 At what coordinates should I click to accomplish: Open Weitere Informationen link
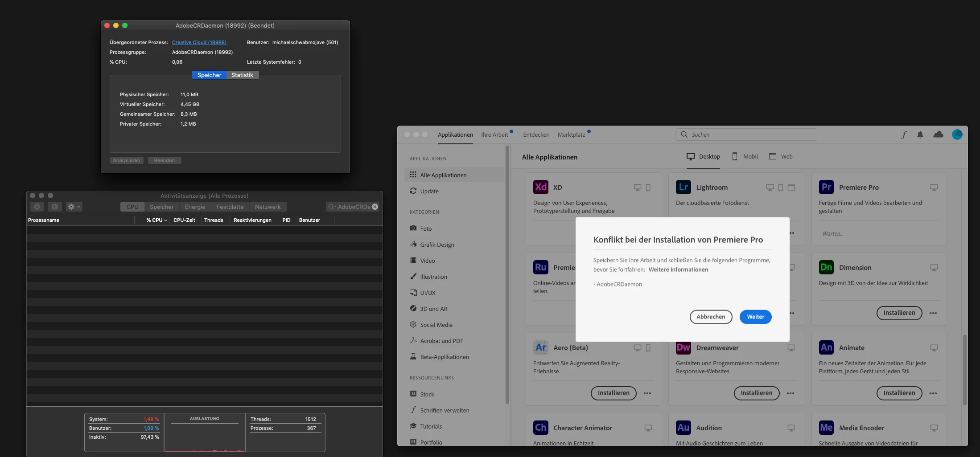click(678, 269)
